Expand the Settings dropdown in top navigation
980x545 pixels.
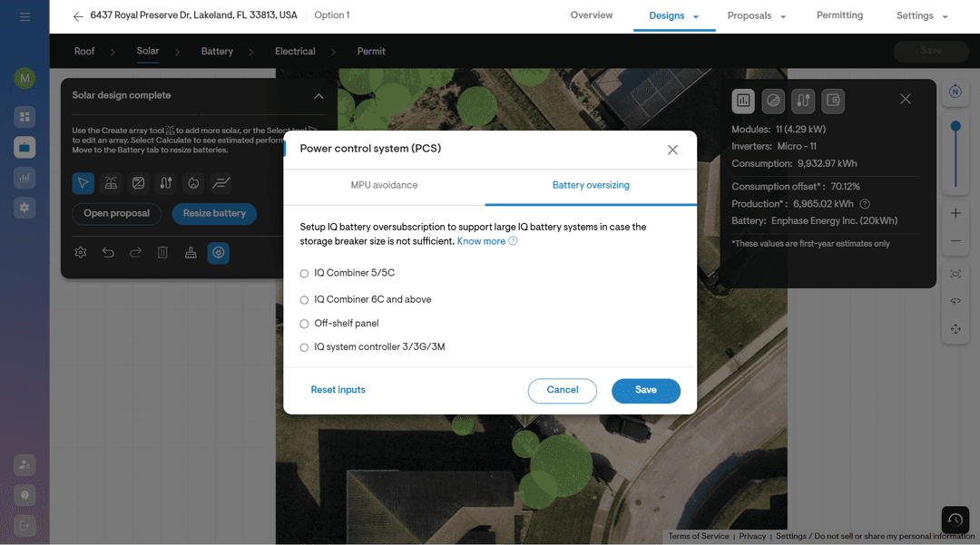(x=921, y=16)
